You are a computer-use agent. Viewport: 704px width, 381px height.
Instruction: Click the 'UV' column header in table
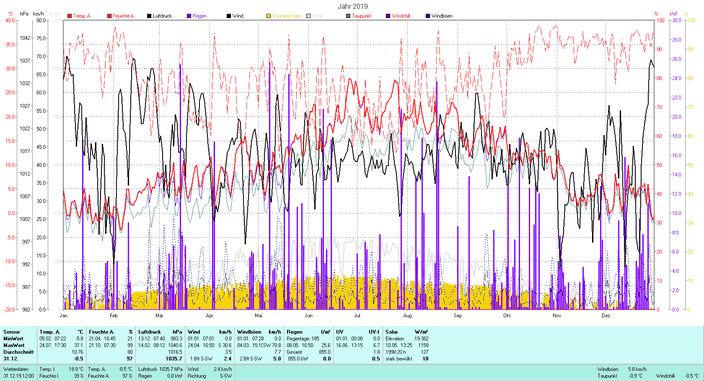pyautogui.click(x=339, y=332)
